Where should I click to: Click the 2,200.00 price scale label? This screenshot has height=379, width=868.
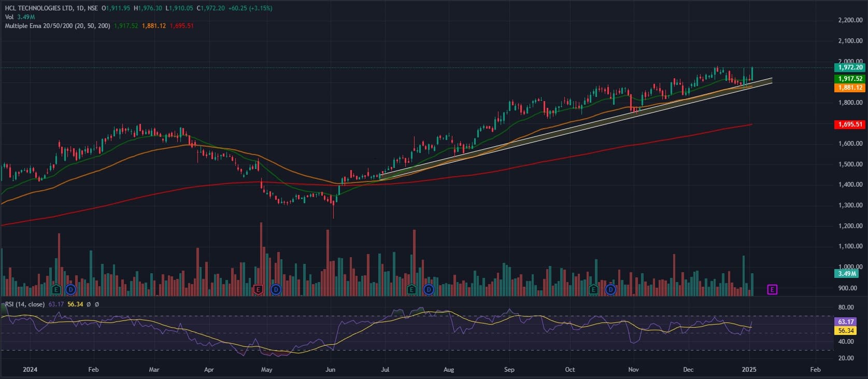point(850,20)
